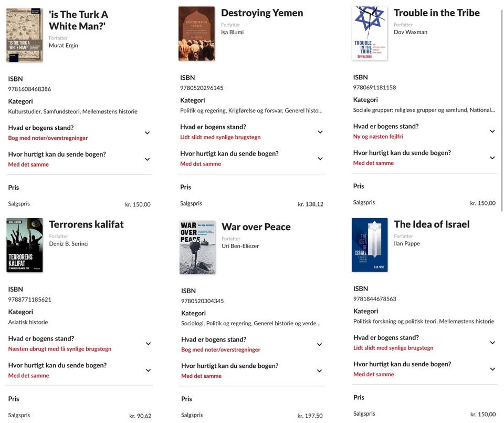Select the Terrorens kalifat book cover
Screen dimensions: 504x423
pyautogui.click(x=24, y=245)
